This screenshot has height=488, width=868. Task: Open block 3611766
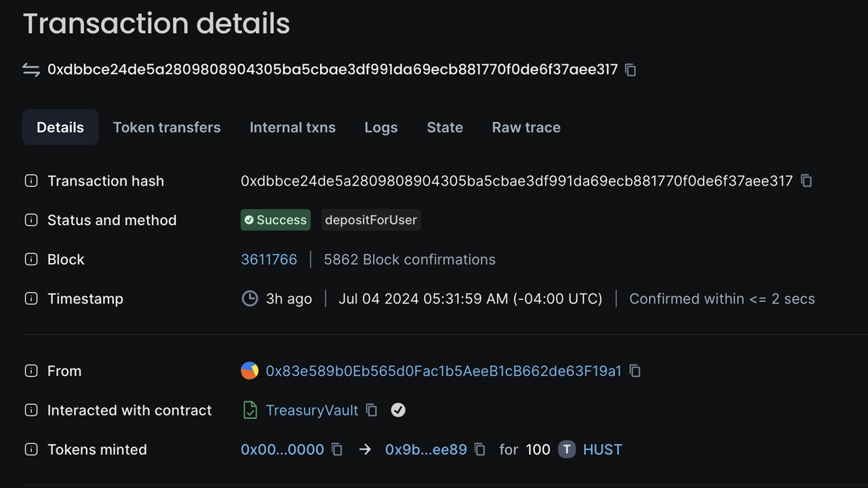269,259
